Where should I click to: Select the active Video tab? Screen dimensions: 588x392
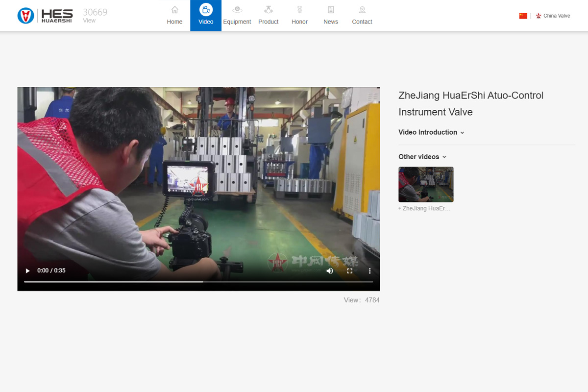tap(206, 16)
